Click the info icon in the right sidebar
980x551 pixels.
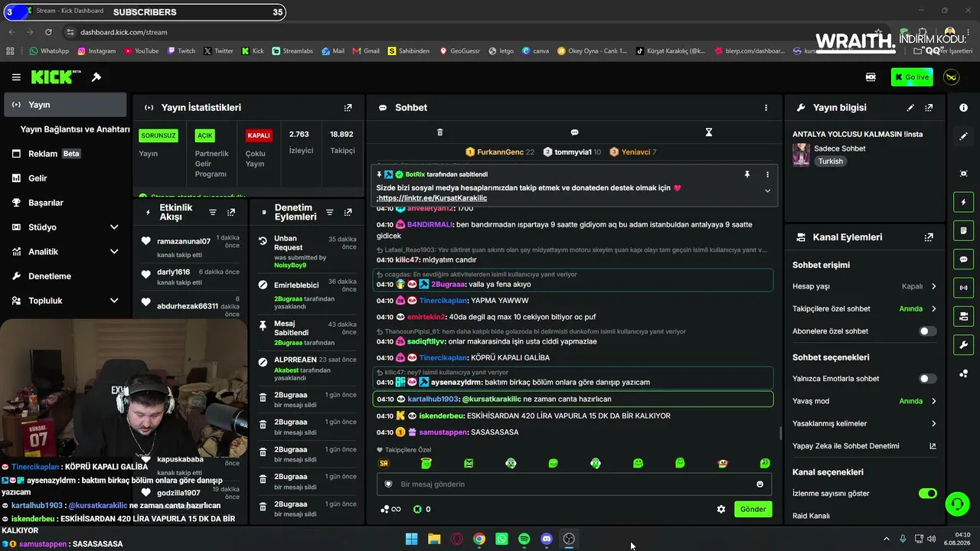click(963, 108)
